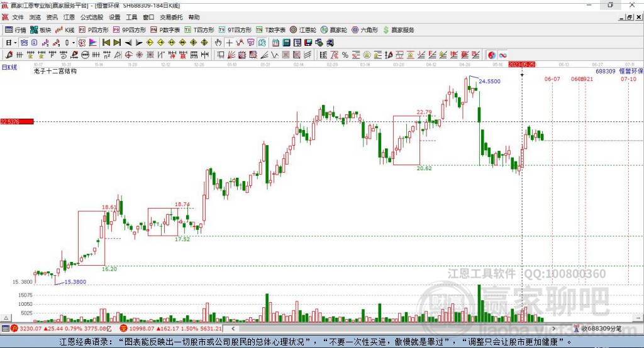Open the 工具 menu
This screenshot has width=644, height=348.
[x=131, y=17]
